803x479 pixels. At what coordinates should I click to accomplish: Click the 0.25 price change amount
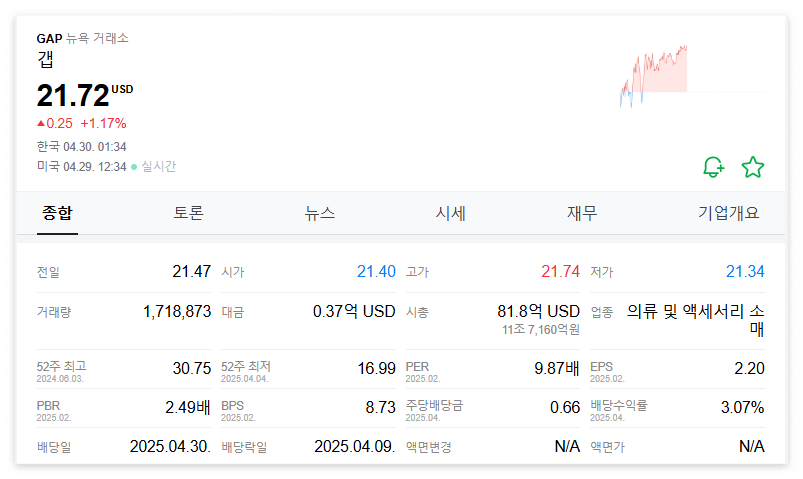click(55, 123)
